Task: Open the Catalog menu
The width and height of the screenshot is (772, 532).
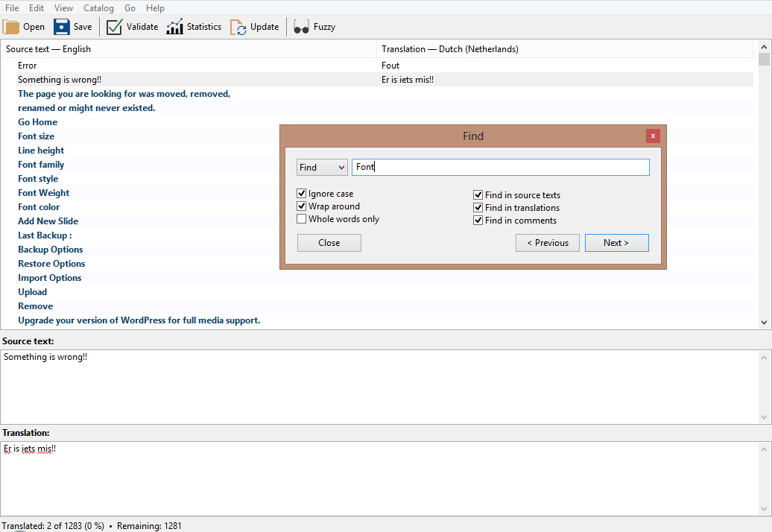Action: tap(98, 8)
